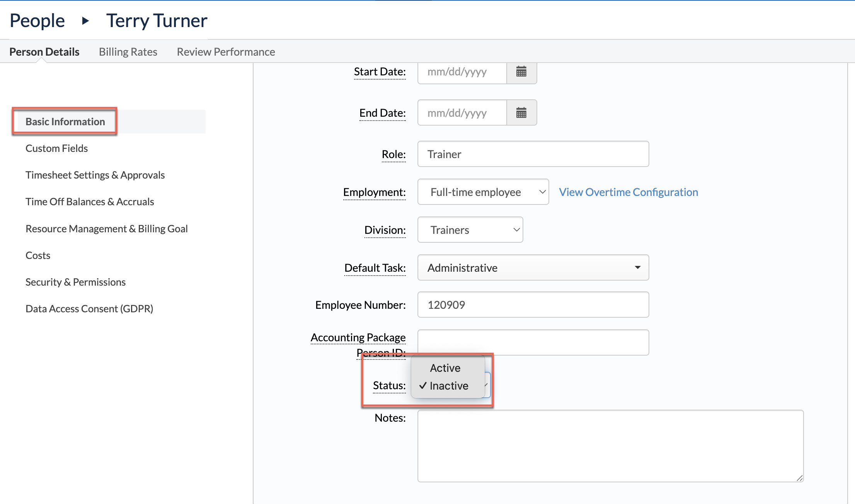Expand the Employment dropdown
The width and height of the screenshot is (855, 504).
483,192
